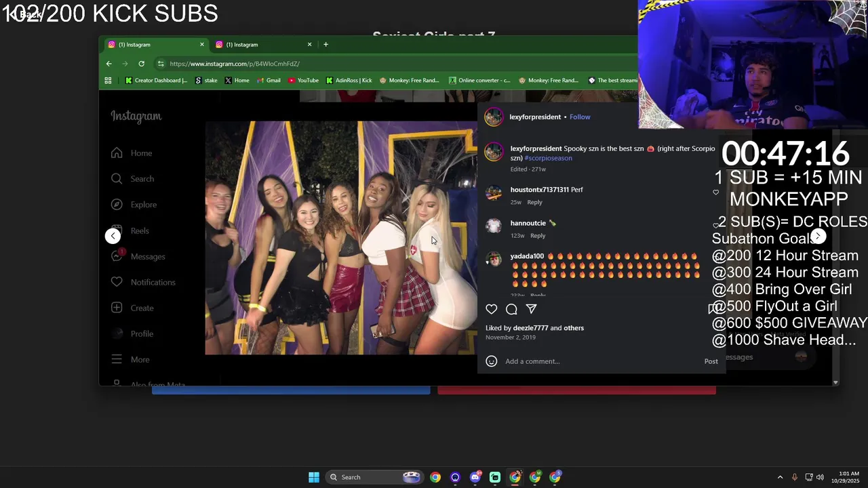Go to the previous post with left arrow
This screenshot has width=868, height=488.
pyautogui.click(x=113, y=236)
